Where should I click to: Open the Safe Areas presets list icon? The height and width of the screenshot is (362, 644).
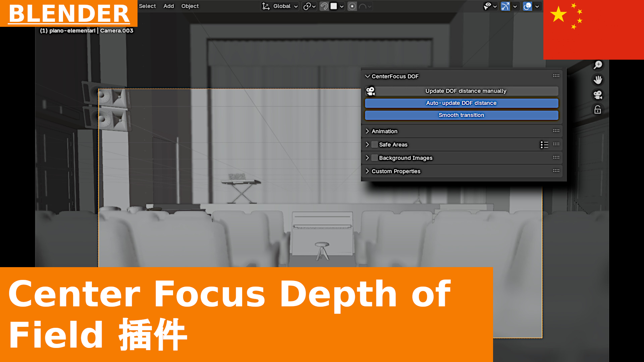click(x=544, y=144)
